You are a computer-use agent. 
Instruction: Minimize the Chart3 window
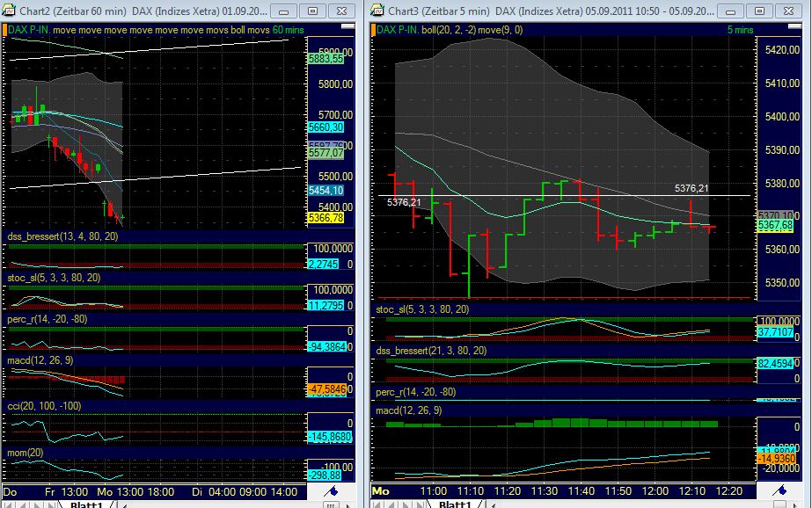click(x=731, y=11)
